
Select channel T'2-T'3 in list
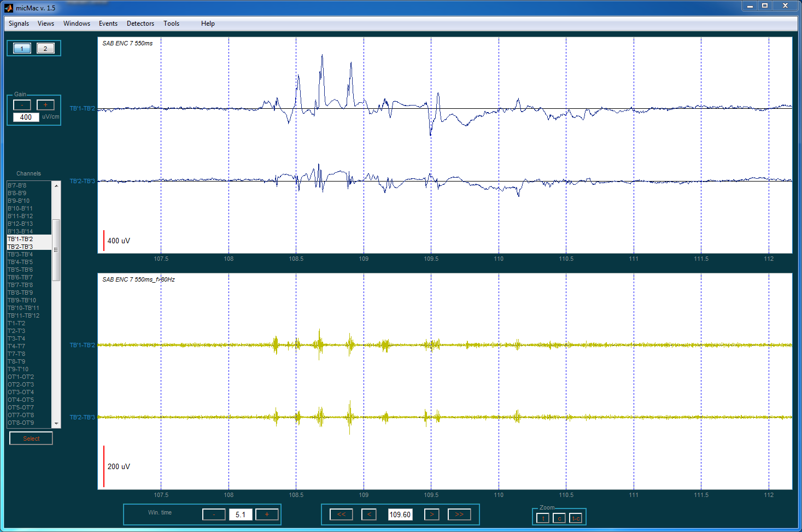29,331
